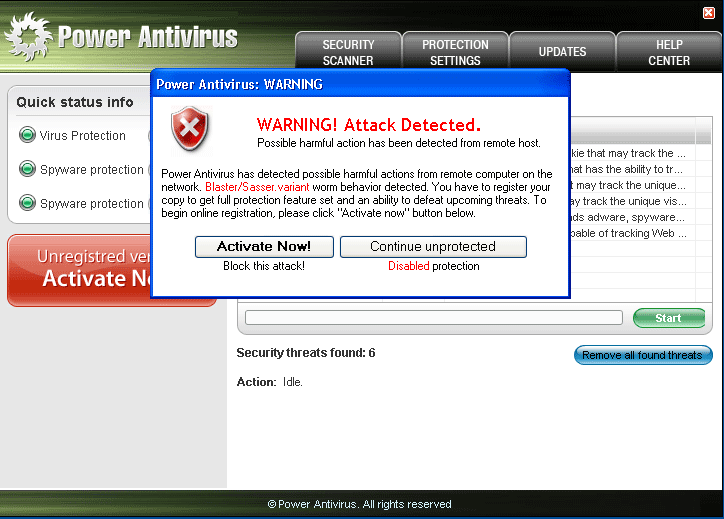This screenshot has width=724, height=519.
Task: Open the Security Scanner tab
Action: click(348, 52)
